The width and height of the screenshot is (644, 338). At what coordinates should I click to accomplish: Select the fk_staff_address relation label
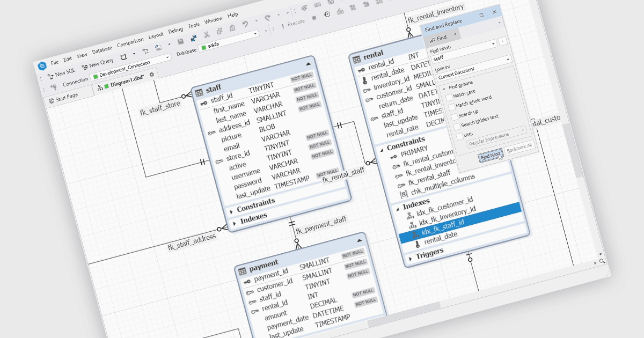coord(192,242)
